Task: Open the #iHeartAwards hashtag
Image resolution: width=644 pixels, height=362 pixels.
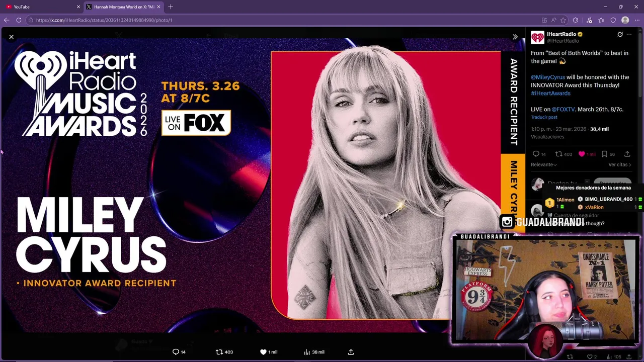Action: tap(550, 93)
